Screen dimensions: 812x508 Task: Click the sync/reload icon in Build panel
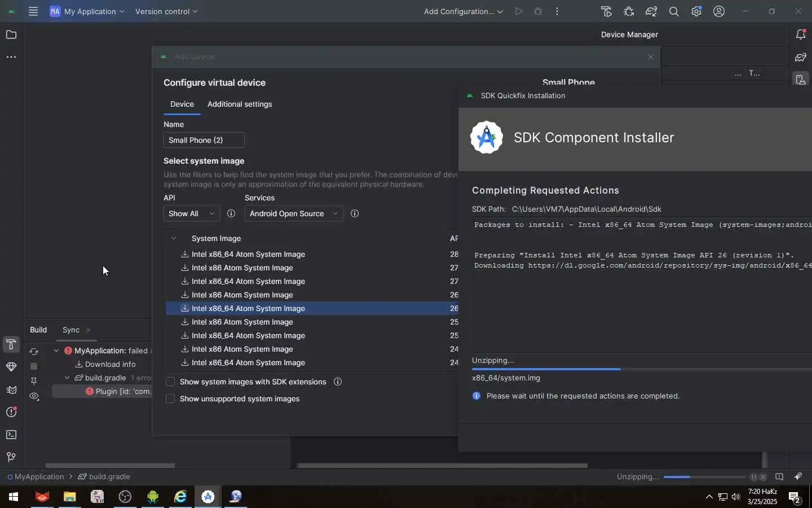pyautogui.click(x=34, y=351)
